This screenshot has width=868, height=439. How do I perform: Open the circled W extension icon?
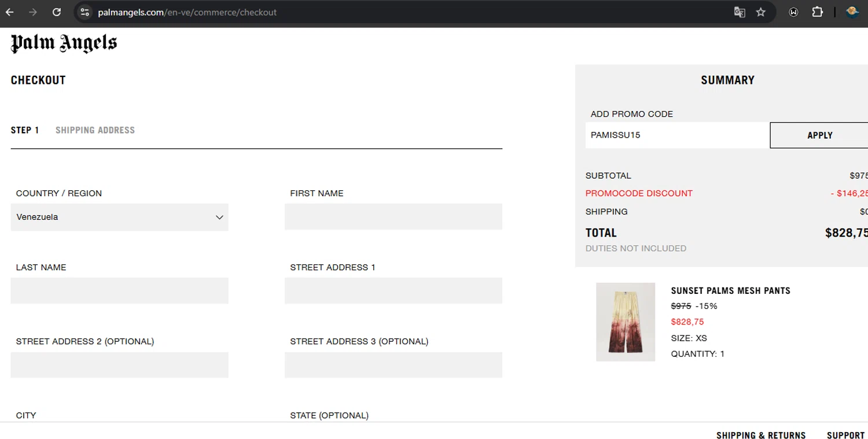[x=794, y=12]
